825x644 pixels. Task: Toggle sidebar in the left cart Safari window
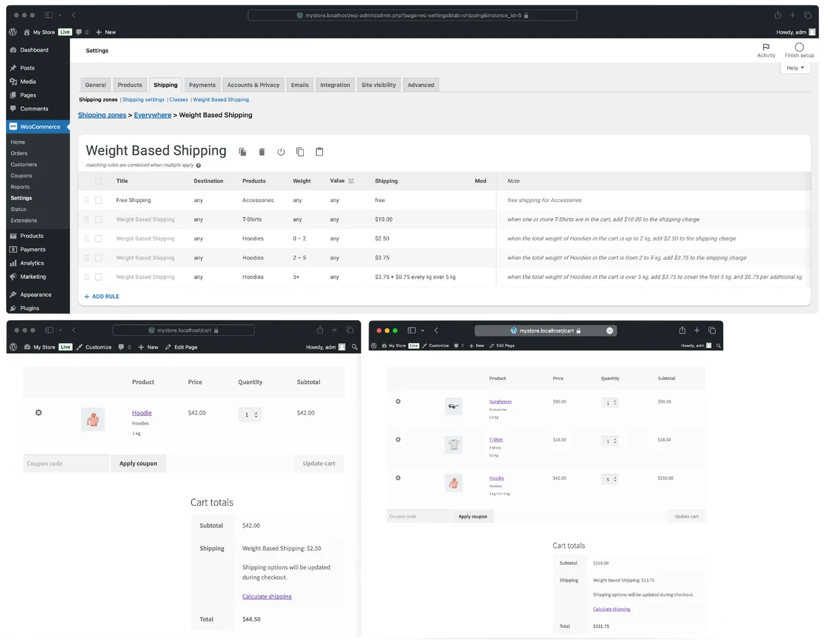click(x=49, y=330)
